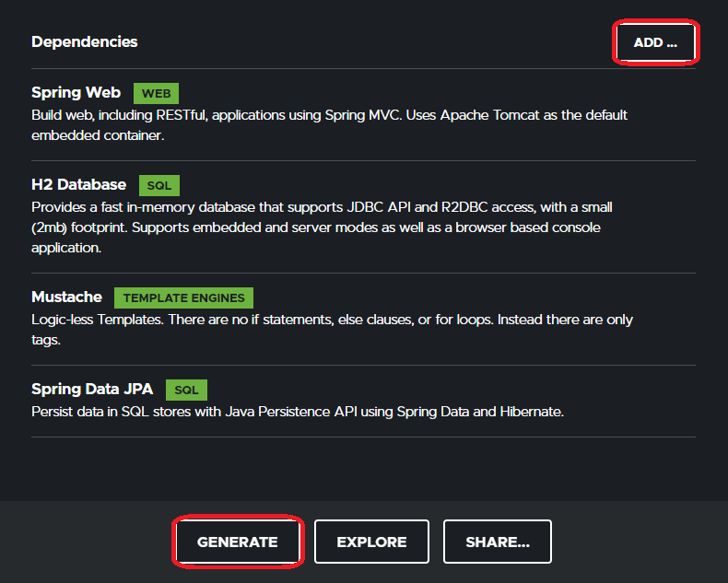
Task: Click the WEB tag badge
Action: click(x=156, y=93)
